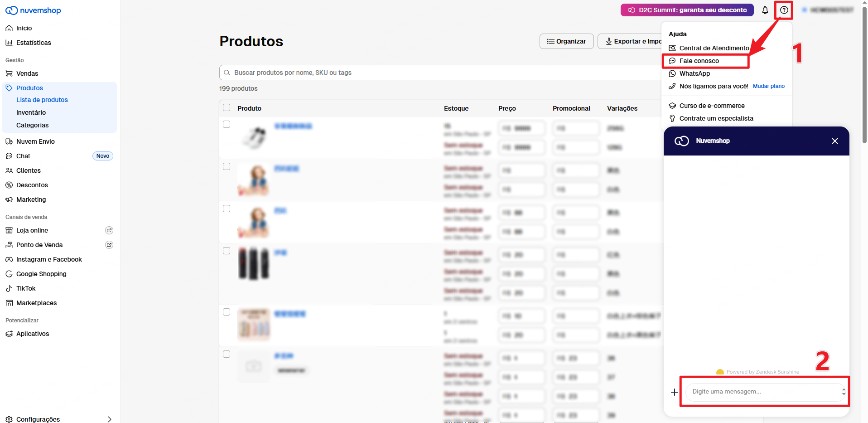Check the third product row checkbox
The image size is (868, 423).
pos(227,209)
